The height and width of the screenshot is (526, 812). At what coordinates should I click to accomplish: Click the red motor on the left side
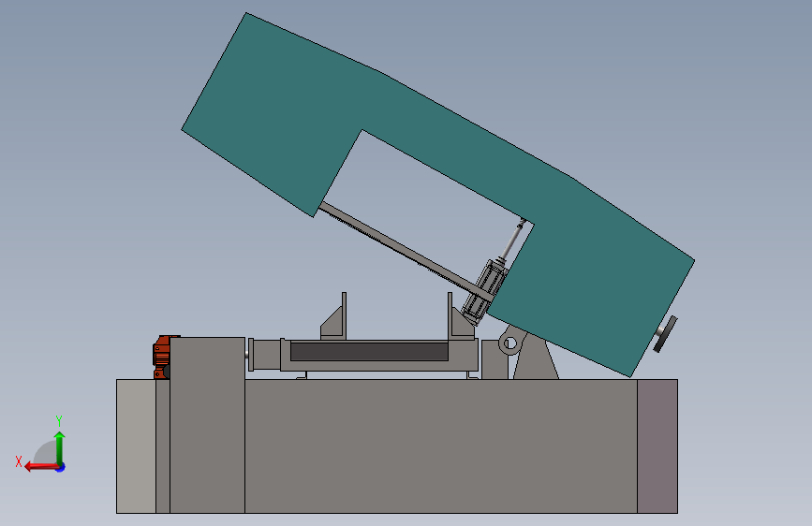162,357
